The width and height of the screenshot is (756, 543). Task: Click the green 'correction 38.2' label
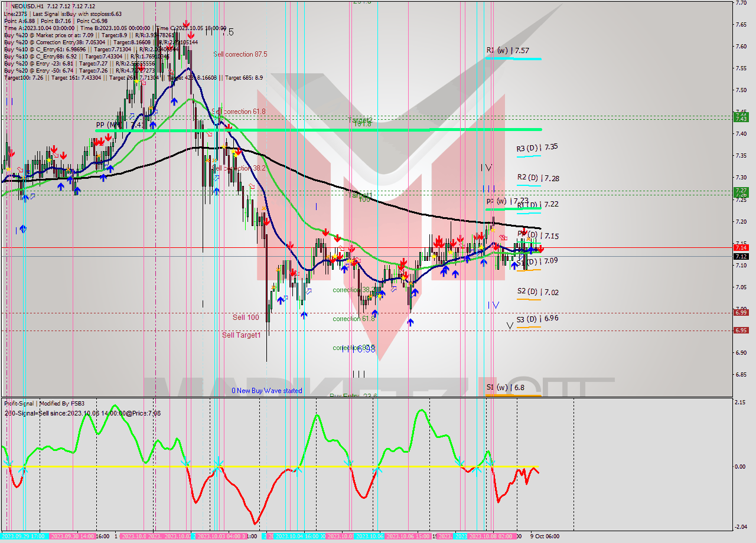353,290
